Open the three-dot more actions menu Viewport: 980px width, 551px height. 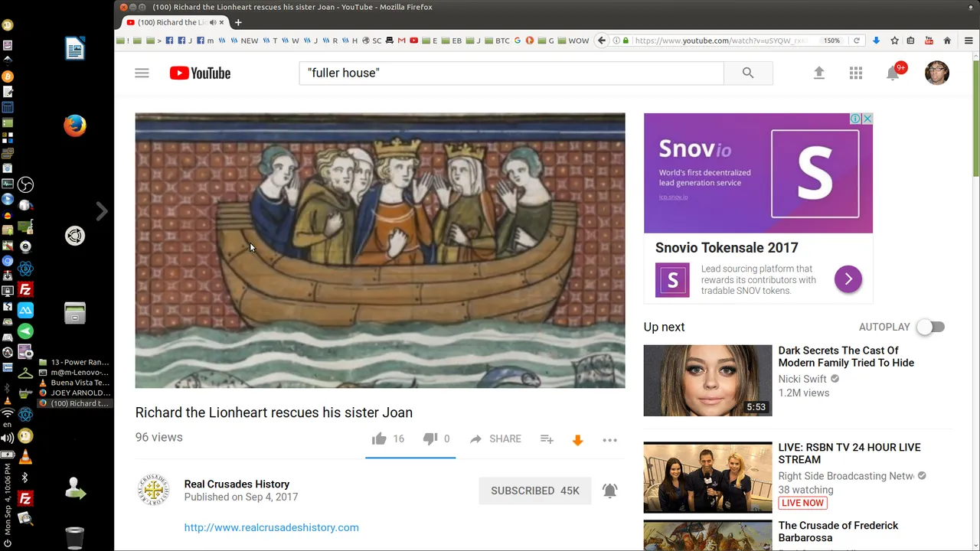click(609, 439)
